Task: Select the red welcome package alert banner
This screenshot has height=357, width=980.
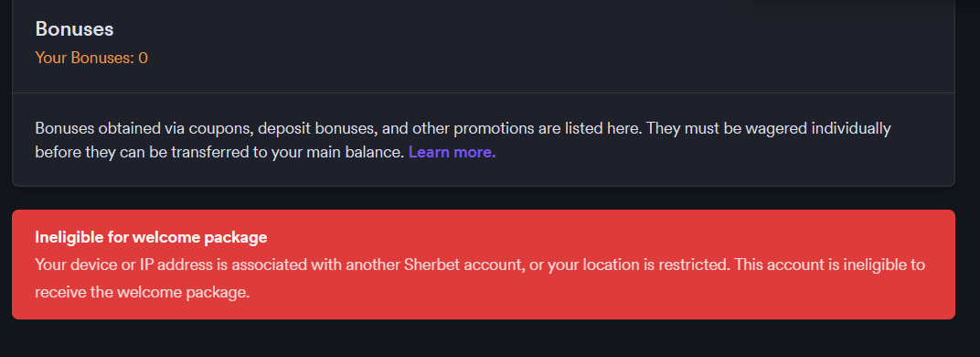Action: [x=483, y=265]
